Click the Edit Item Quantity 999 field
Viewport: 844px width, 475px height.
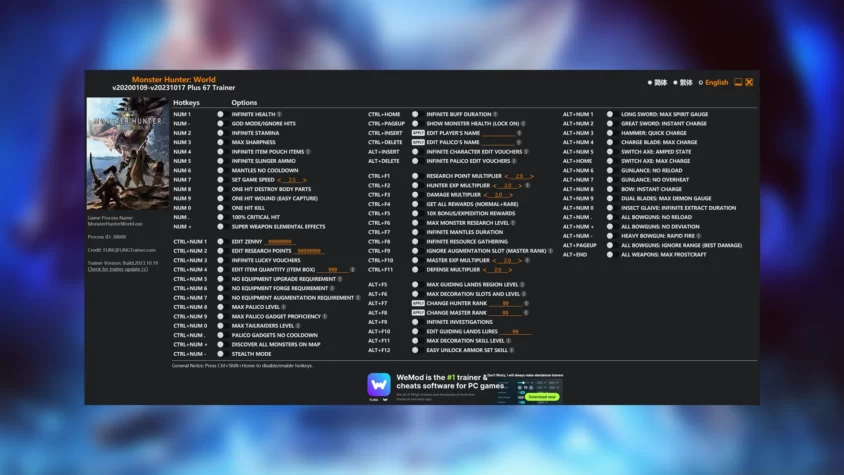click(x=333, y=270)
